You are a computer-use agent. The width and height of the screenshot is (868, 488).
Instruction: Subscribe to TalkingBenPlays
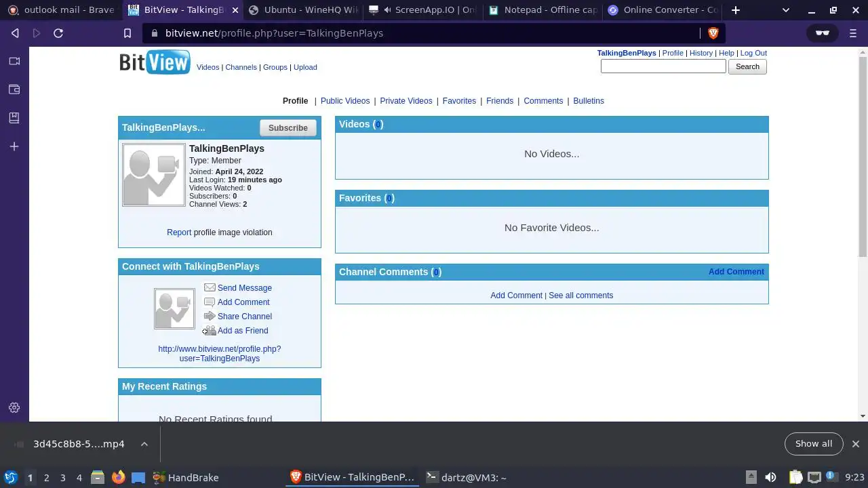(288, 128)
